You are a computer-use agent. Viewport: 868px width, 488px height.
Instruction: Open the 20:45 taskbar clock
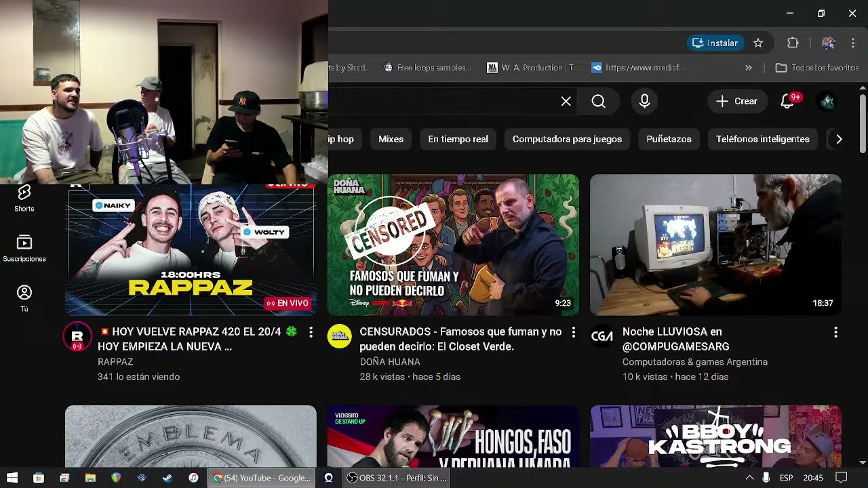813,478
